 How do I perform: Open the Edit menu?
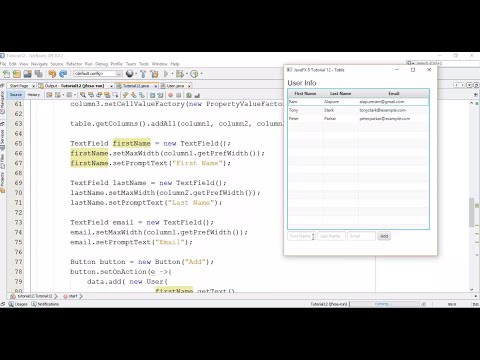pos(13,64)
